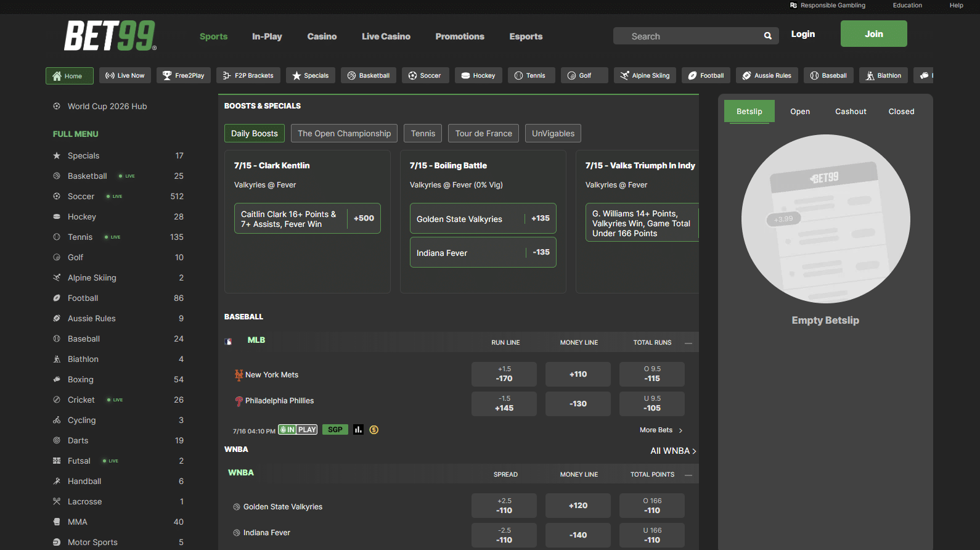Open F2P Brackets in the sports bar
The width and height of the screenshot is (980, 550).
pyautogui.click(x=248, y=76)
